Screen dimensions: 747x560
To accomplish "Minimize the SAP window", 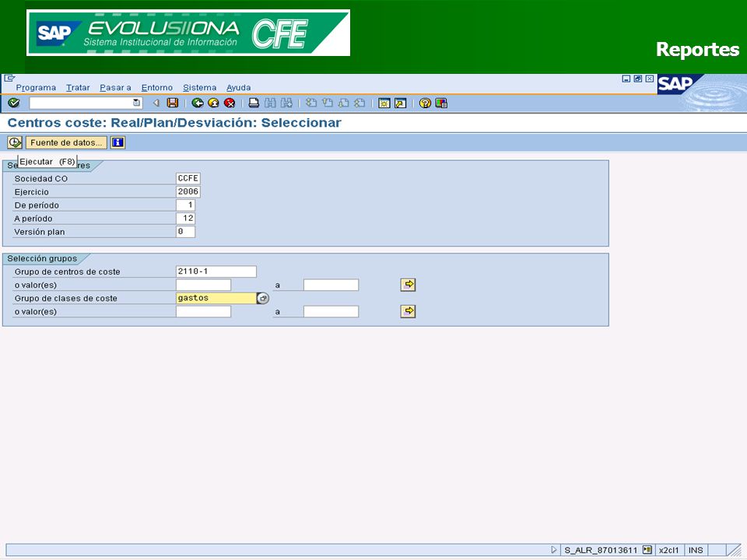I will pos(626,79).
